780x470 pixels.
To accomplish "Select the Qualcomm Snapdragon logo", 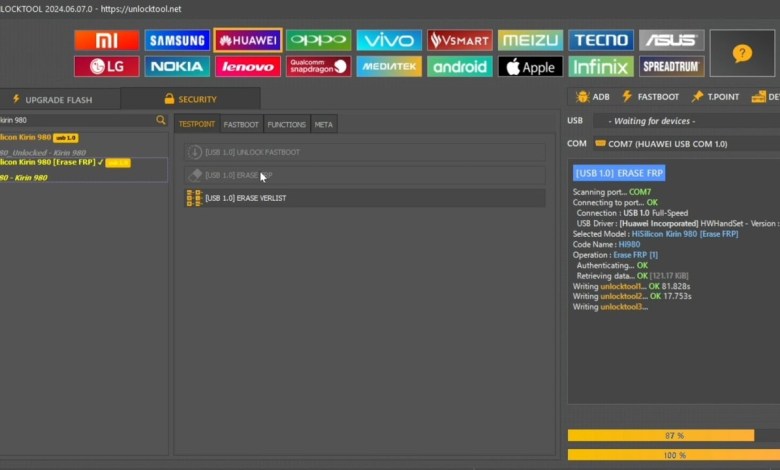I will click(318, 67).
